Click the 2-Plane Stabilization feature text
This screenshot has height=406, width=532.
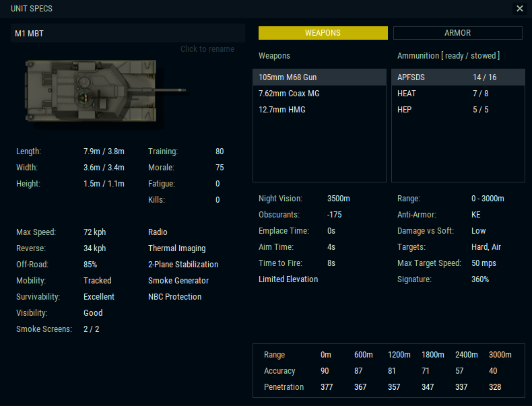click(x=183, y=265)
